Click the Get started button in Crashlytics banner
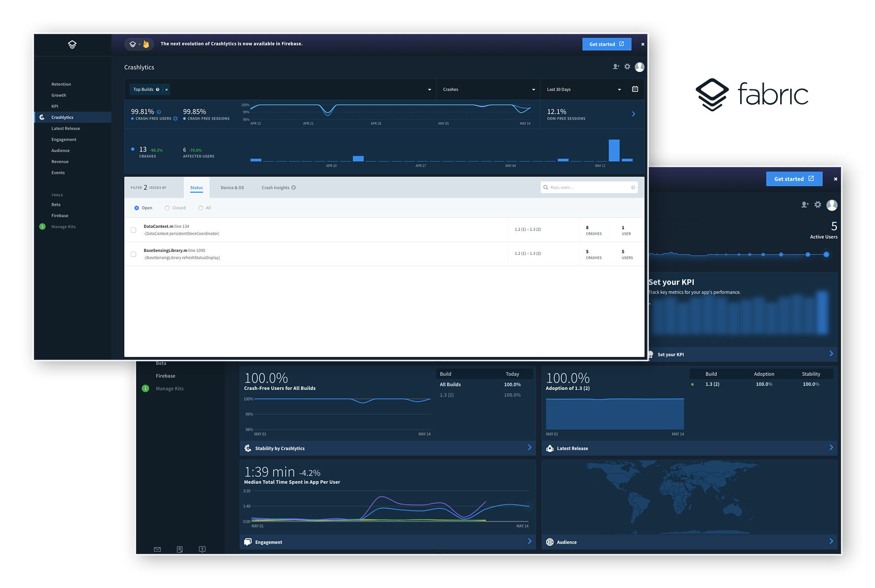This screenshot has height=588, width=875. (606, 44)
